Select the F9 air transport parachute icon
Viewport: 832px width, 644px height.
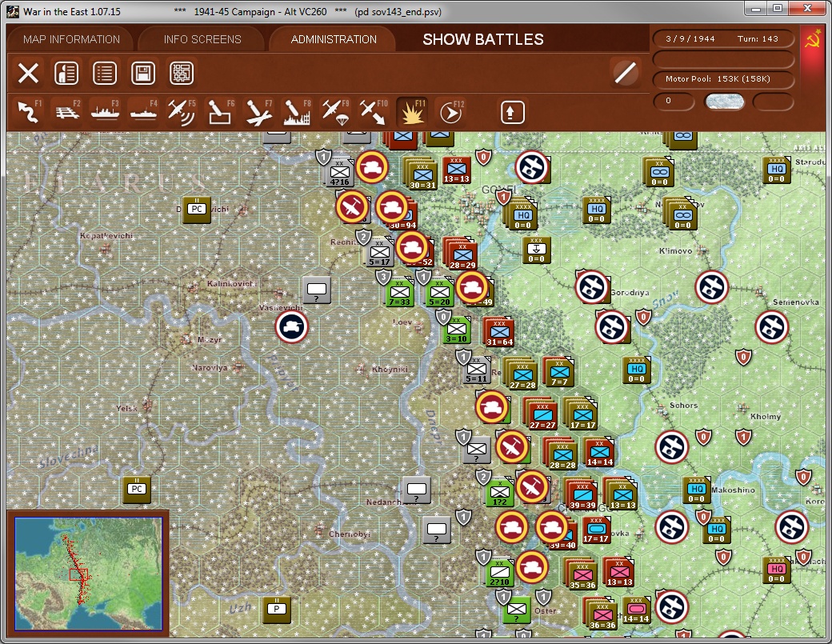[x=335, y=112]
